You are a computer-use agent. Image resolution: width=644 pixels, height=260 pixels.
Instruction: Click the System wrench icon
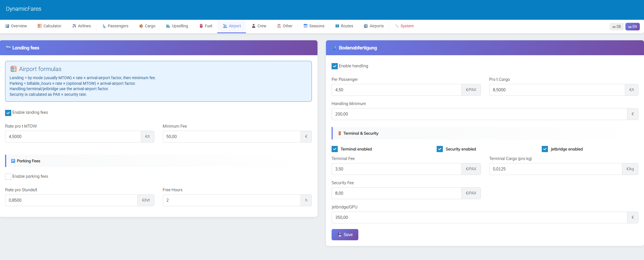(397, 26)
